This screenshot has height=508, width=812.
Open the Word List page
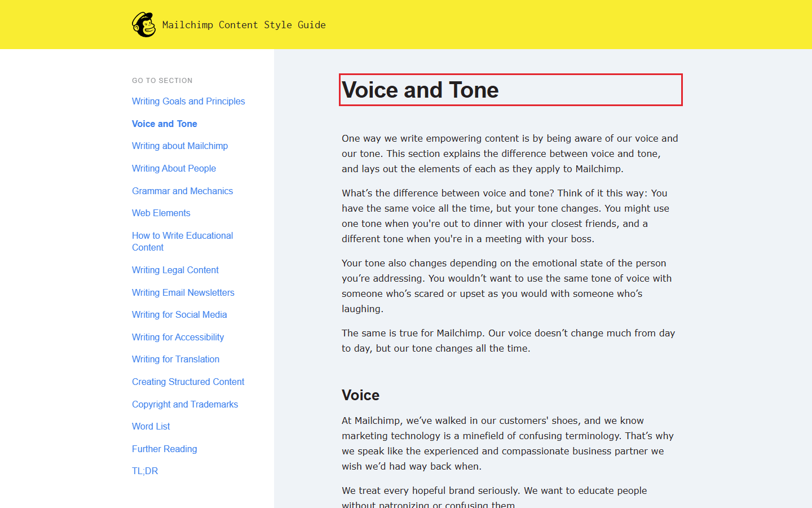click(x=151, y=426)
